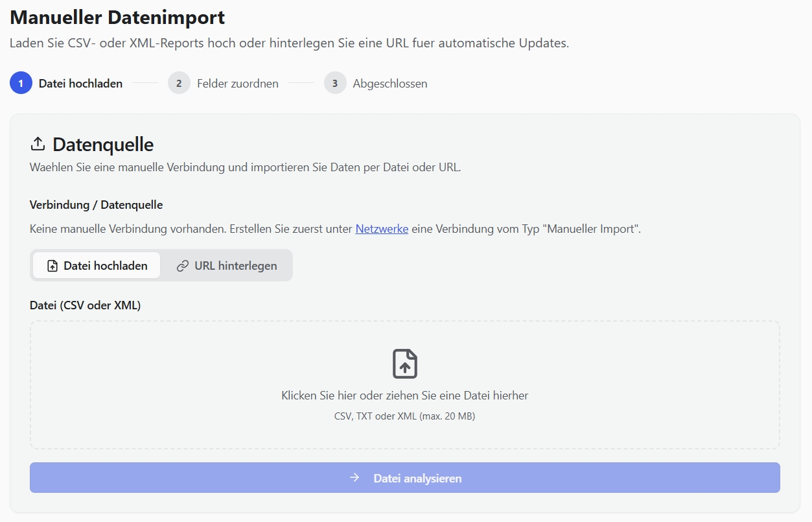Viewport: 812px width, 522px height.
Task: Select the Datei hochladen tab
Action: (96, 265)
